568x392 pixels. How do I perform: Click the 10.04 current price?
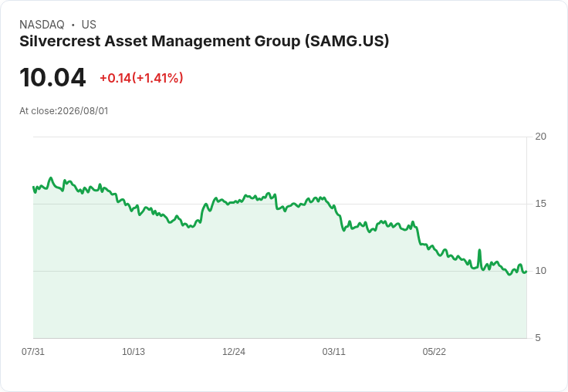click(52, 77)
